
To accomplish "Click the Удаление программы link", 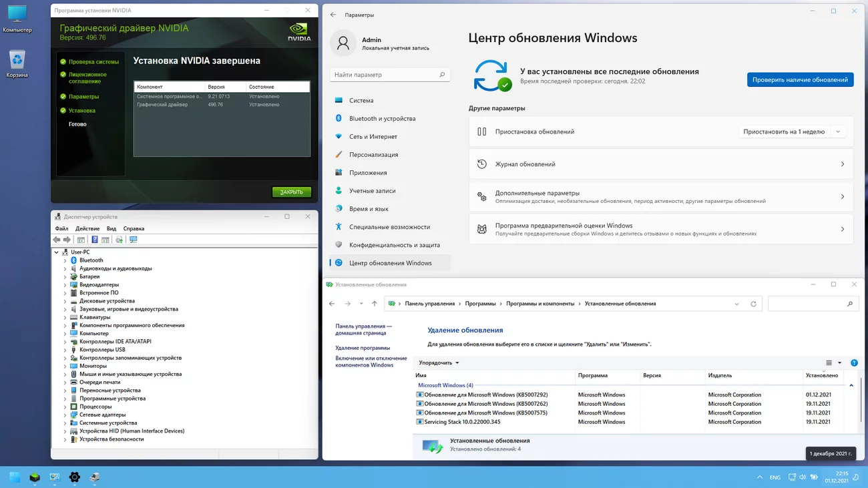I will pyautogui.click(x=363, y=348).
